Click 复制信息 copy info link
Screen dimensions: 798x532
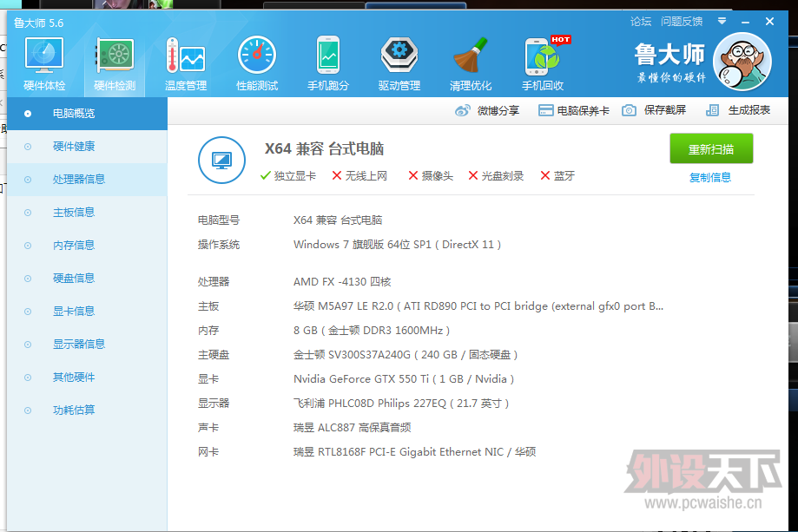point(710,177)
